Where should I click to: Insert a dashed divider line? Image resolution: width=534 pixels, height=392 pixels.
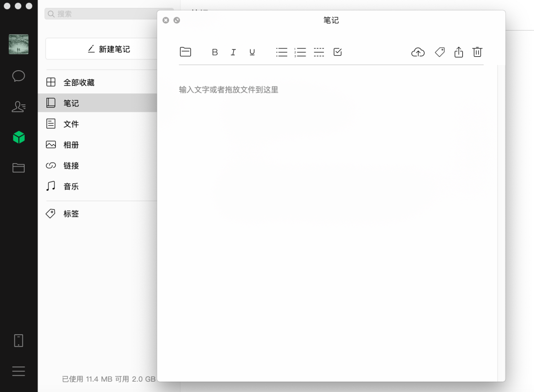319,52
